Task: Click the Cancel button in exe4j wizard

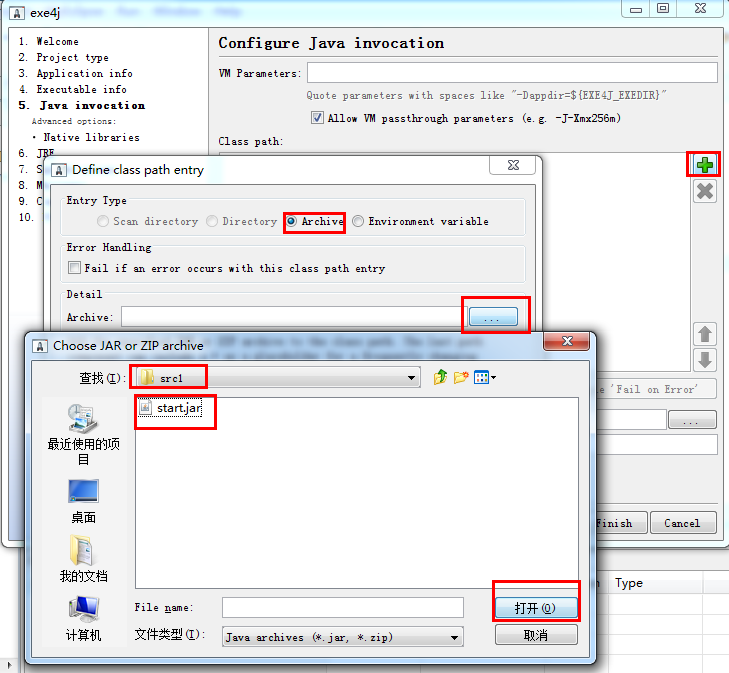Action: click(x=682, y=523)
